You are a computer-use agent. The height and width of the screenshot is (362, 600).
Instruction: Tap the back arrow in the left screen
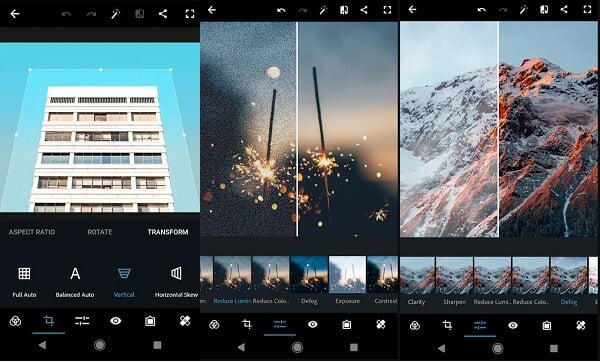tap(15, 14)
